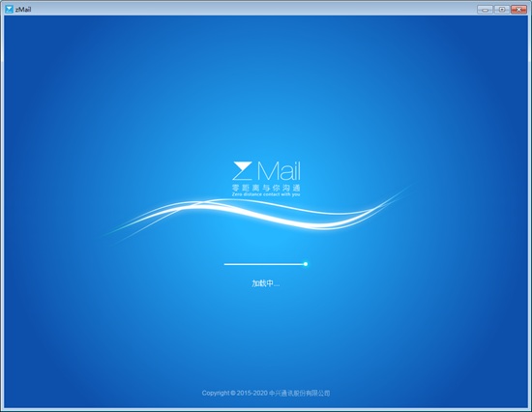Minimize the zMail window
Viewport: 532px width, 412px height.
tap(485, 10)
